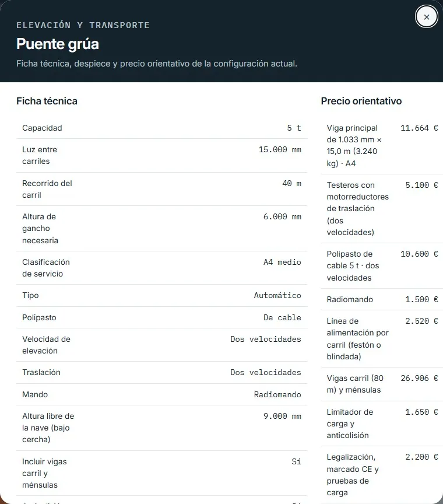This screenshot has height=504, width=443.
Task: Click 'Legalización, marcado CE y pruebas' item
Action: [353, 475]
